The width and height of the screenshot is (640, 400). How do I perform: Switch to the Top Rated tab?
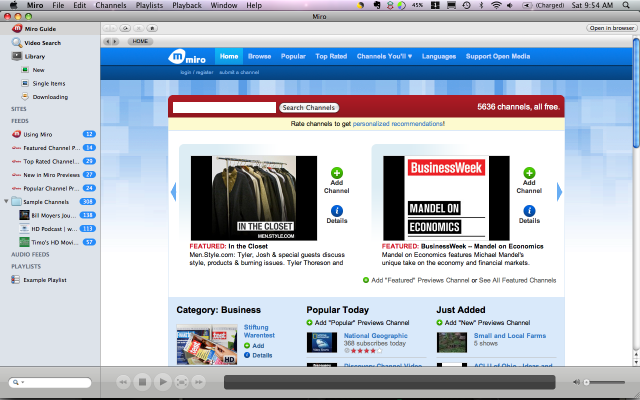(331, 56)
